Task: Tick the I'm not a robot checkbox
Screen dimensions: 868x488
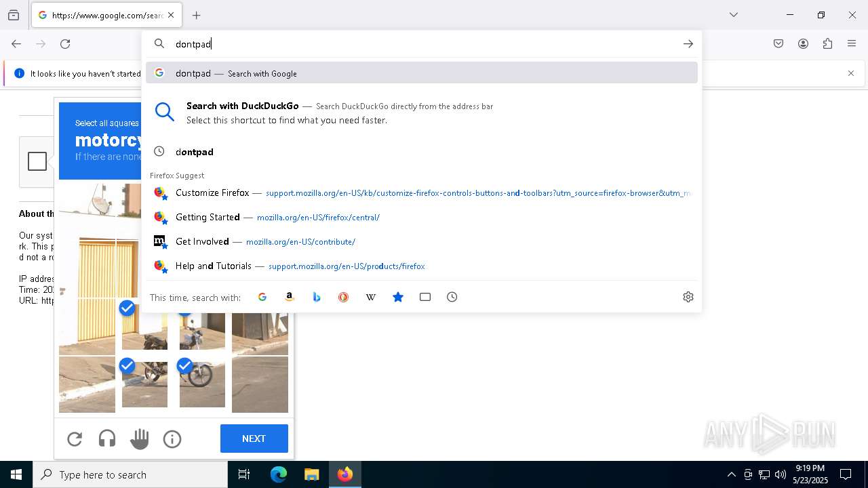Action: [37, 161]
